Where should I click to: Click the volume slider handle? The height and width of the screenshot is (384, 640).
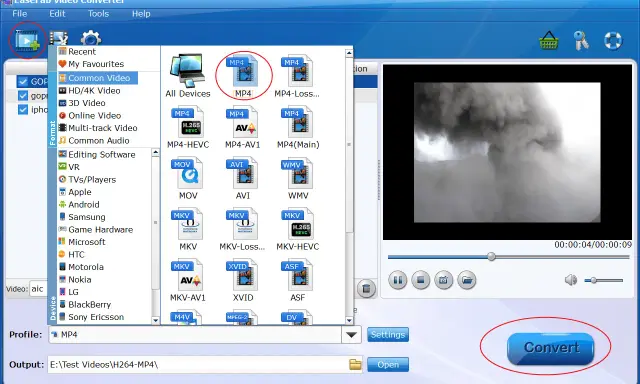[x=593, y=280]
